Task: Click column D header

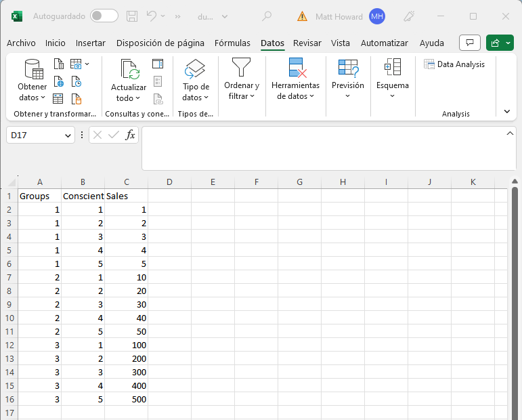Action: (x=169, y=182)
